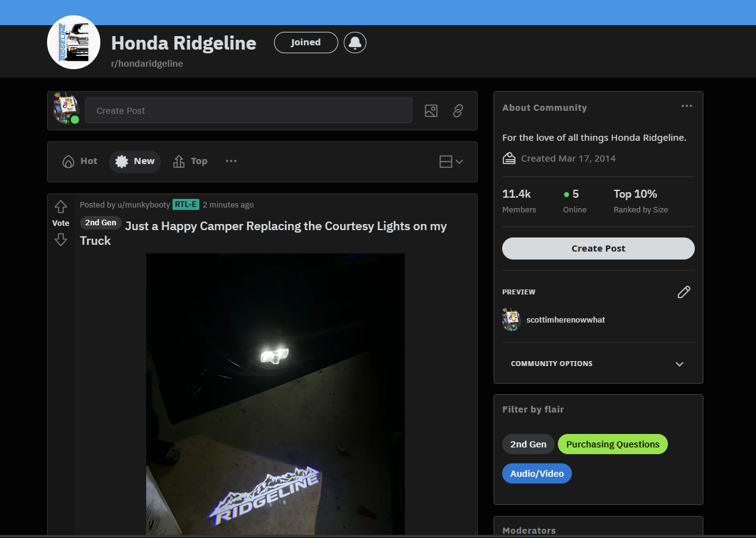This screenshot has height=538, width=756.
Task: Click the sidebar Create Post button
Action: [598, 248]
